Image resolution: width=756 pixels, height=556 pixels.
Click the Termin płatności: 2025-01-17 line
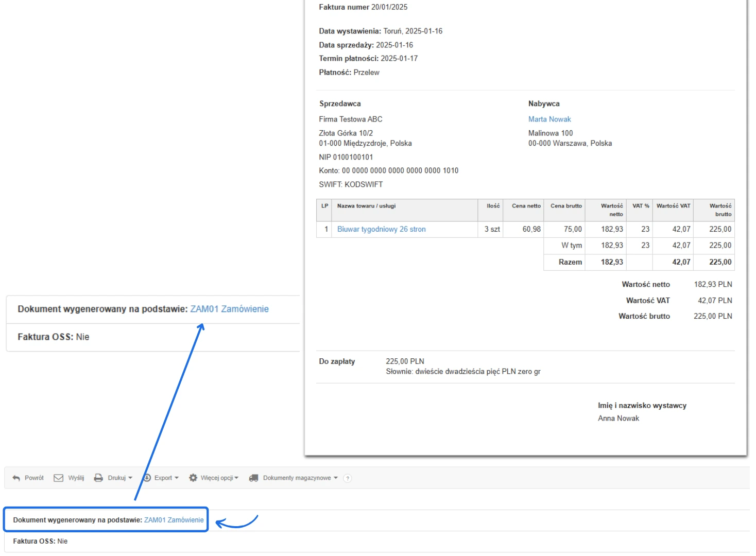[368, 58]
